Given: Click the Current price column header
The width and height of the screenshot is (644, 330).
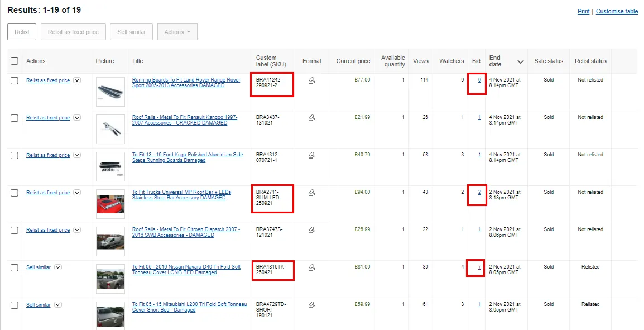Looking at the screenshot, I should [353, 61].
